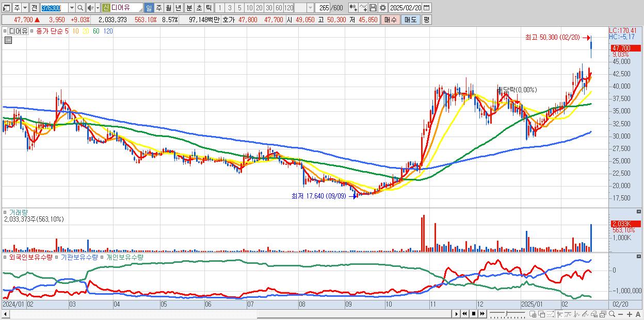Click the minus zoom out icon
Viewport: 644px width, 320px height.
[x=621, y=314]
